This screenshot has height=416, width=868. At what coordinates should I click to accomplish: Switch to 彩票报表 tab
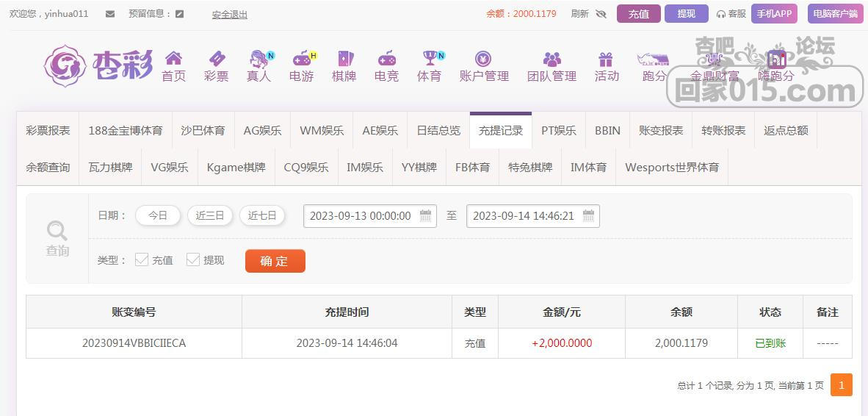(48, 131)
